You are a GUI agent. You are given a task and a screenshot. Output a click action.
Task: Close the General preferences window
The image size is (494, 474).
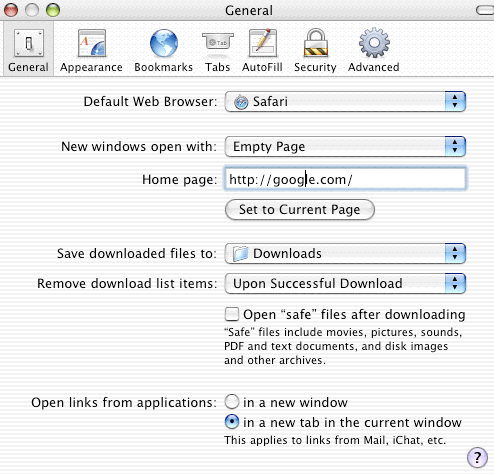[x=11, y=10]
